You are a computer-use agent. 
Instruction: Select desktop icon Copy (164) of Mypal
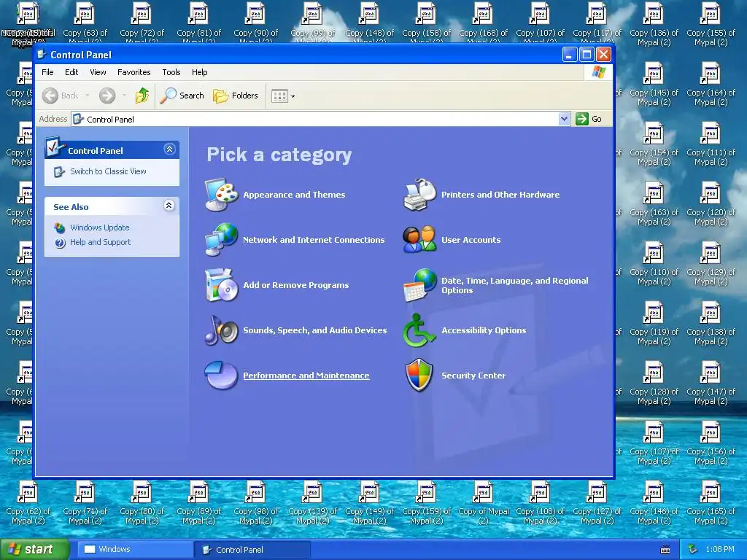[711, 85]
